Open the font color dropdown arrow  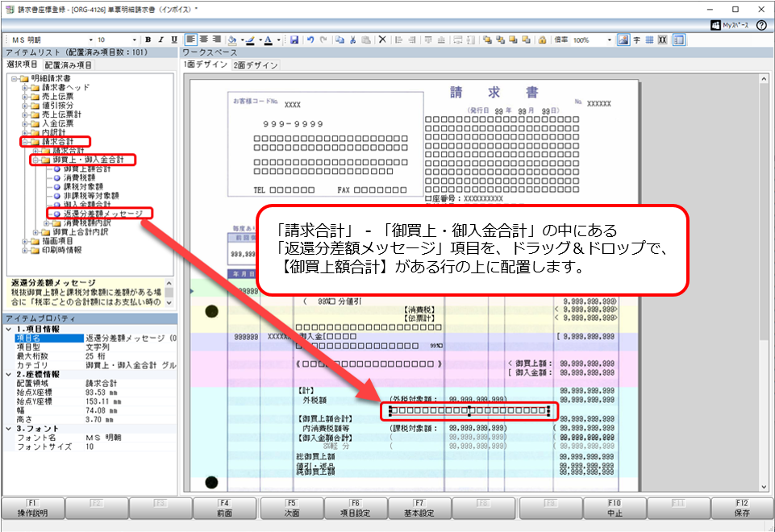(278, 40)
